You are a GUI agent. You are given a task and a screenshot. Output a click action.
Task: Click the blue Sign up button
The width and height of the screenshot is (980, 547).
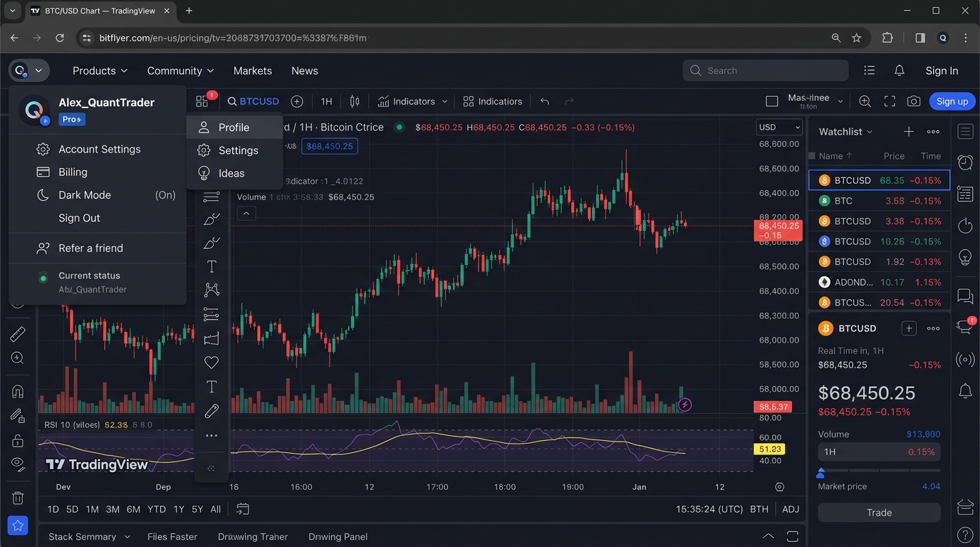[x=952, y=101]
